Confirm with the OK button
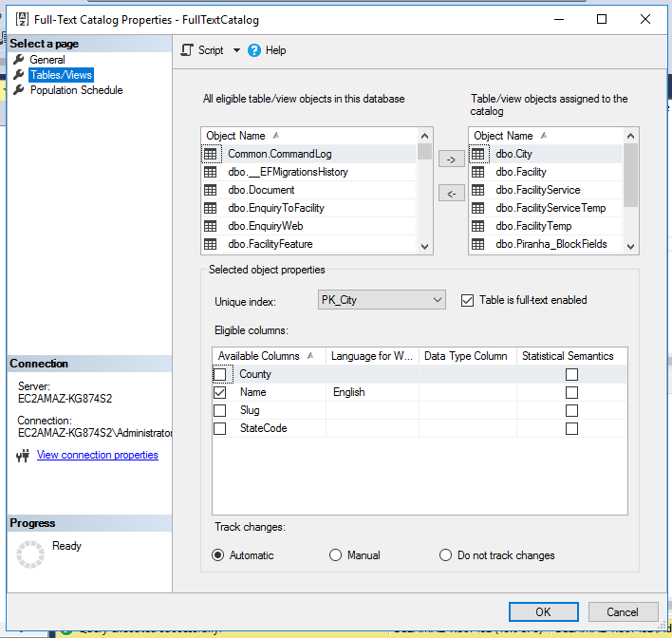 pyautogui.click(x=544, y=611)
